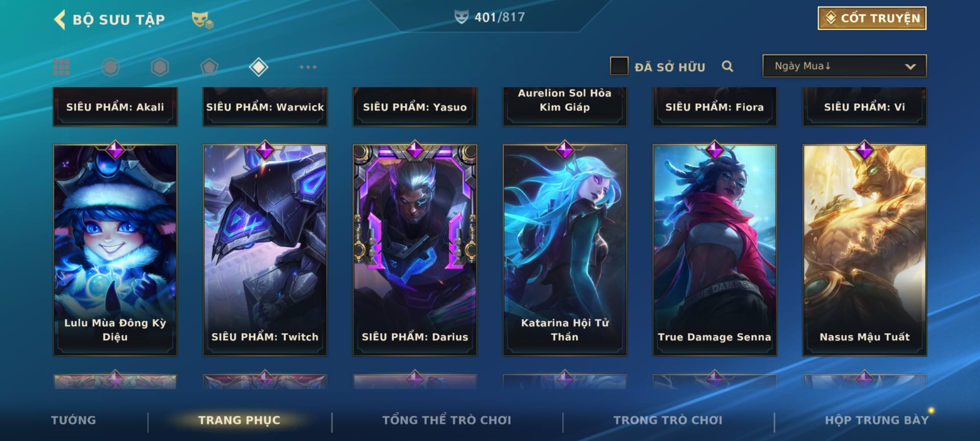Filter by the round gem rarity icon
This screenshot has height=441, width=980.
[x=111, y=67]
